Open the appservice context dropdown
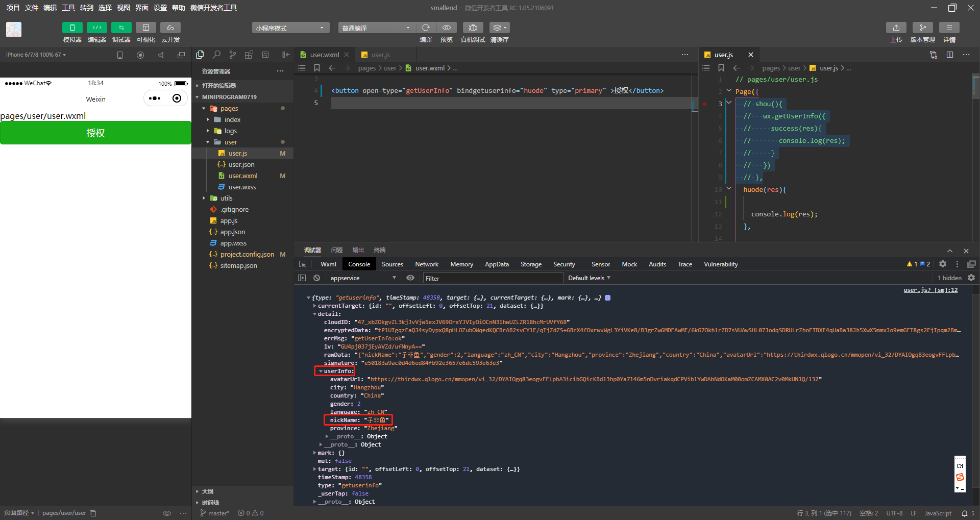980x520 pixels. point(363,278)
